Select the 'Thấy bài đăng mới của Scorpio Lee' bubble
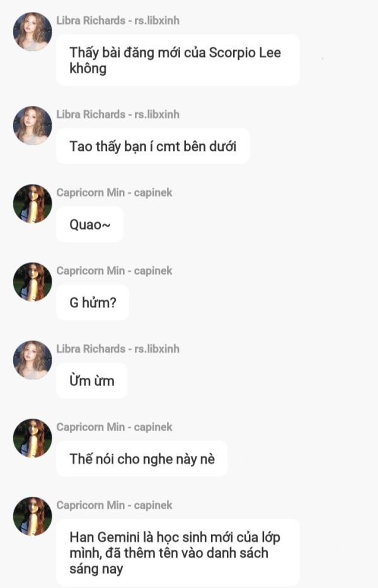Screen dimensions: 378x588 (178, 60)
